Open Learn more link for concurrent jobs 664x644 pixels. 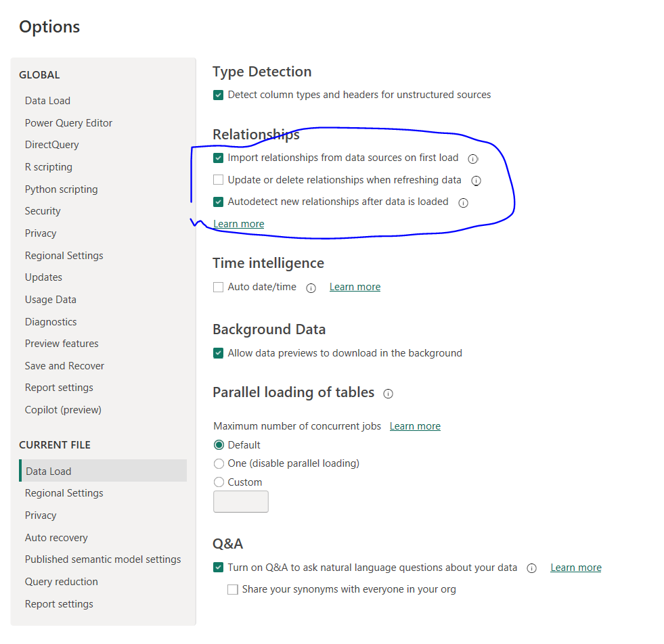click(x=415, y=426)
